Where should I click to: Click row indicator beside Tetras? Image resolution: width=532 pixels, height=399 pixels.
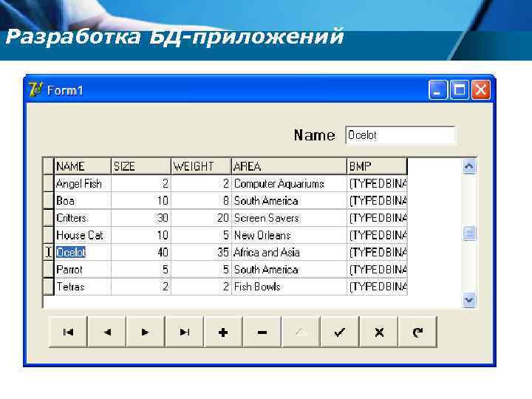[49, 287]
